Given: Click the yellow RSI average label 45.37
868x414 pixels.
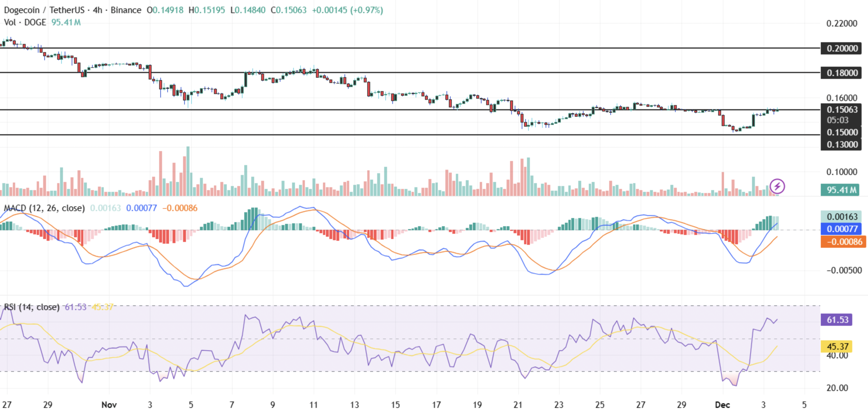Looking at the screenshot, I should pos(837,346).
